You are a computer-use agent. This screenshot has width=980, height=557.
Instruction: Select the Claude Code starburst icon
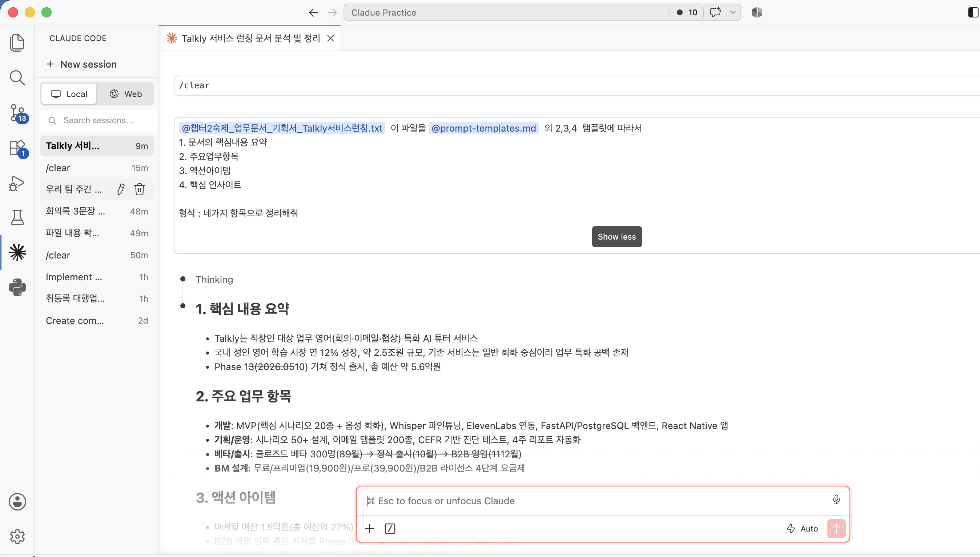click(x=17, y=252)
